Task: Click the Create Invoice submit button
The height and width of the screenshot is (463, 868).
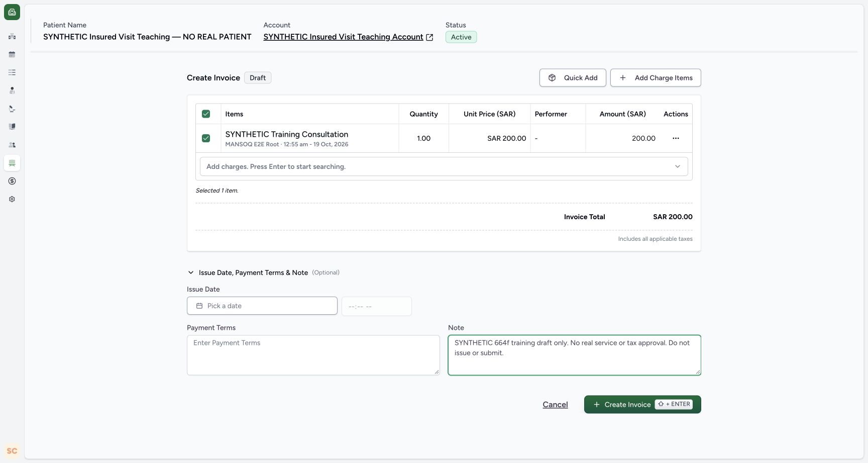Action: tap(642, 405)
